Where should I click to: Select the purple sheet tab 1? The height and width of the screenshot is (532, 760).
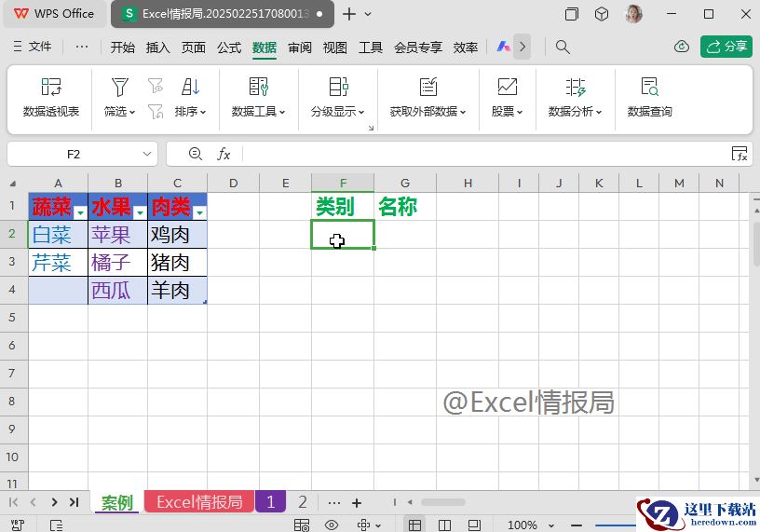pyautogui.click(x=270, y=502)
